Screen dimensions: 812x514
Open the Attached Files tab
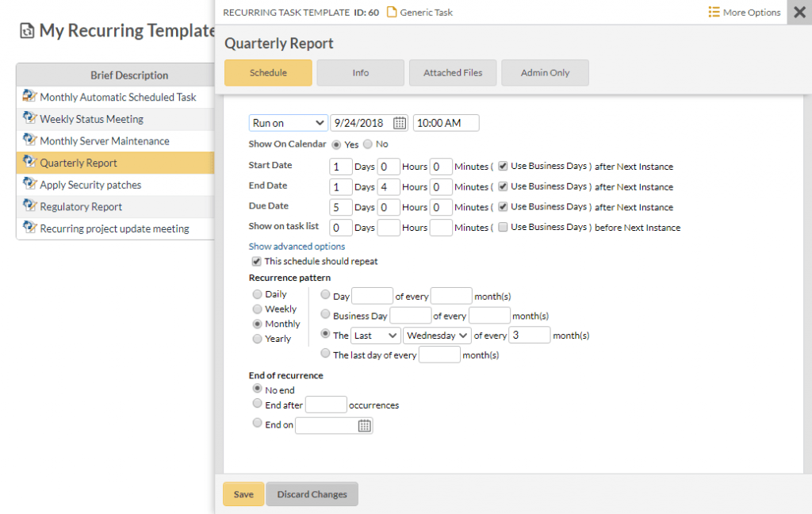453,72
